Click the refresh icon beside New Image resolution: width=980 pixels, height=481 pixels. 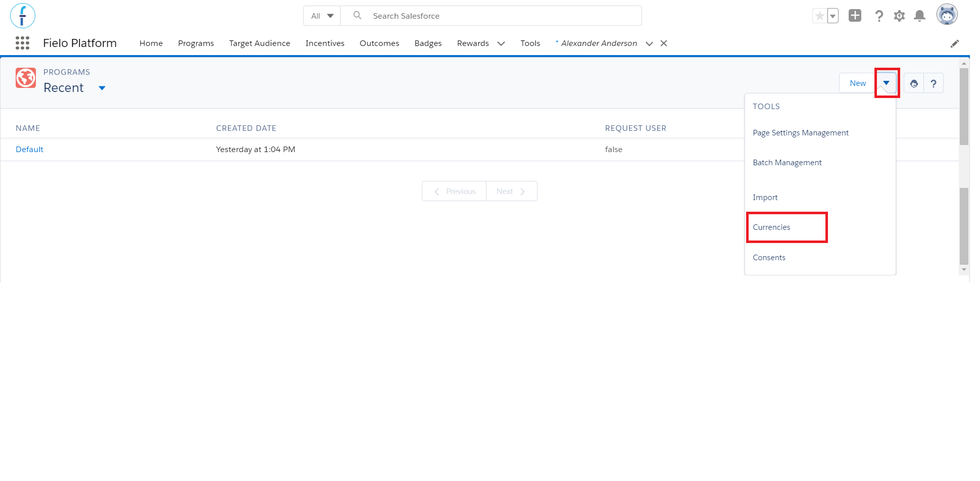click(914, 83)
